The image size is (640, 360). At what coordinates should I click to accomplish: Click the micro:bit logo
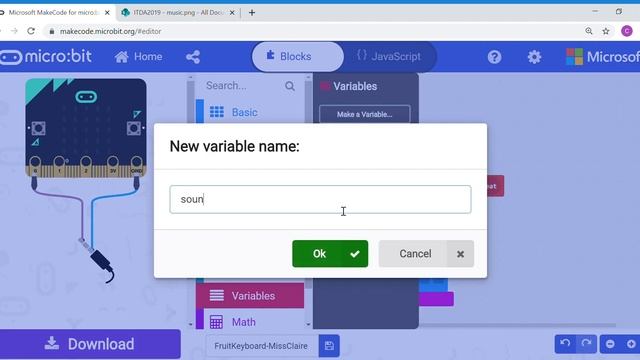pyautogui.click(x=46, y=57)
